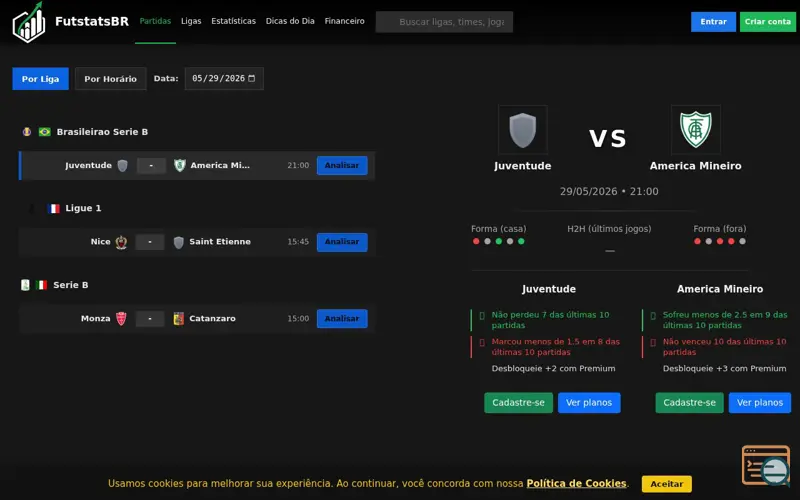
Task: Switch to Por Horário view
Action: pos(111,79)
